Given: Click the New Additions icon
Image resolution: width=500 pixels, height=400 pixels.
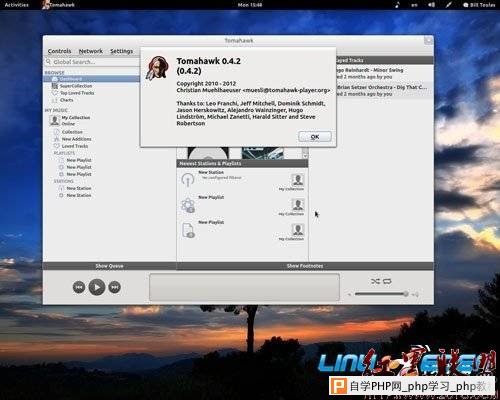Looking at the screenshot, I should [x=56, y=139].
